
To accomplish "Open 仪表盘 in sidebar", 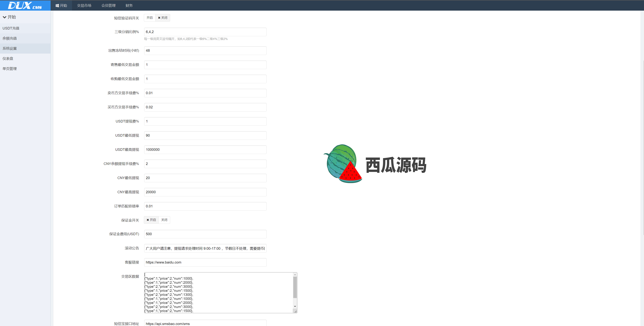I will click(25, 58).
